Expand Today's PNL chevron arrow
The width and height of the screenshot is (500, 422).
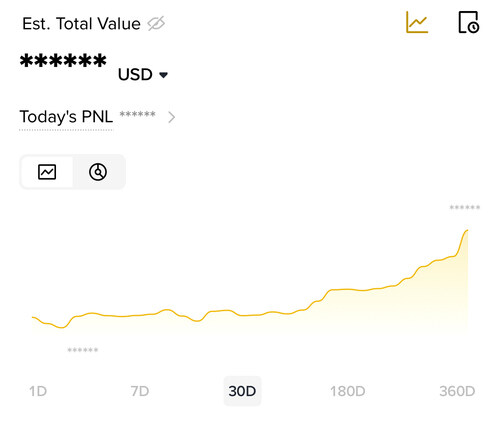(171, 117)
